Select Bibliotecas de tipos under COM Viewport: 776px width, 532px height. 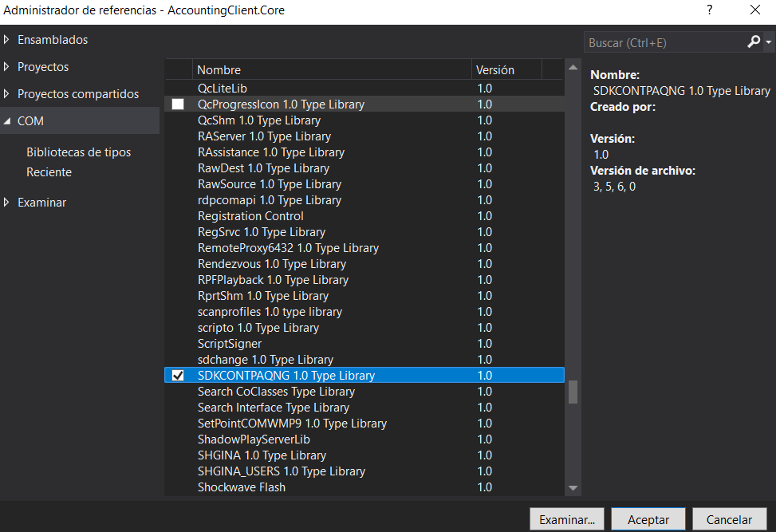(x=79, y=152)
